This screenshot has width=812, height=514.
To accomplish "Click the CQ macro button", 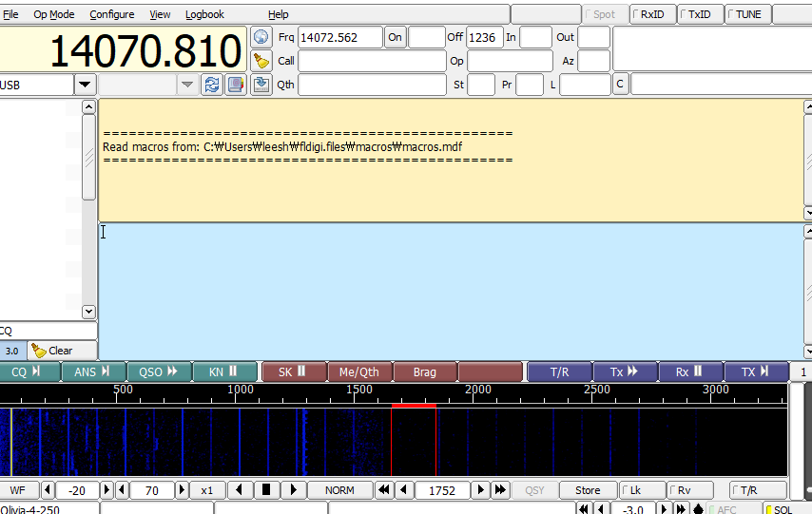I will (29, 371).
